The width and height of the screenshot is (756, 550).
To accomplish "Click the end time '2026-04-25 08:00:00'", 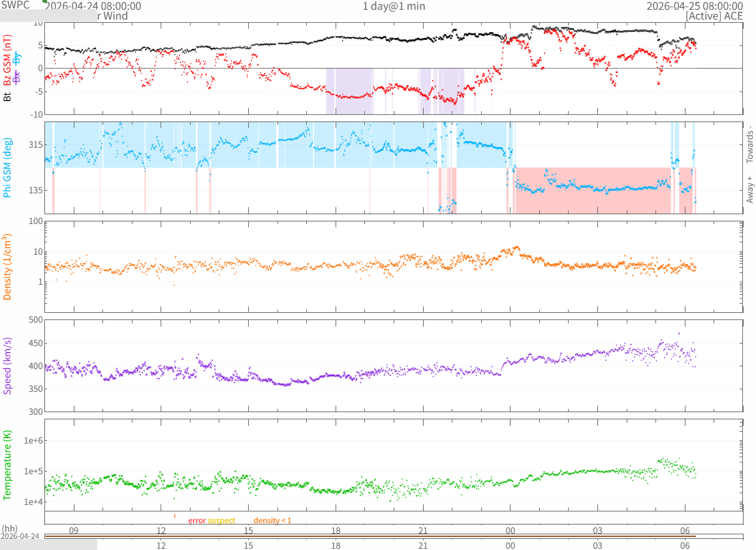I will (695, 7).
